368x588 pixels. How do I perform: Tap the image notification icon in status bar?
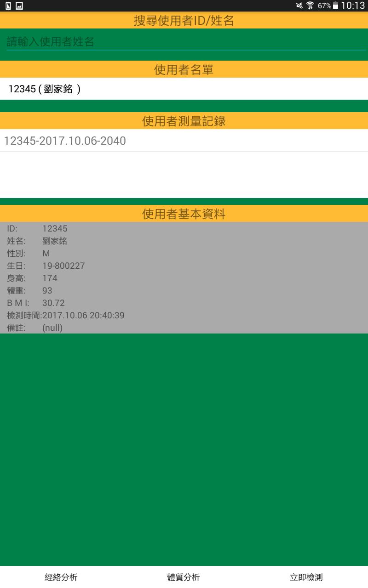click(19, 6)
